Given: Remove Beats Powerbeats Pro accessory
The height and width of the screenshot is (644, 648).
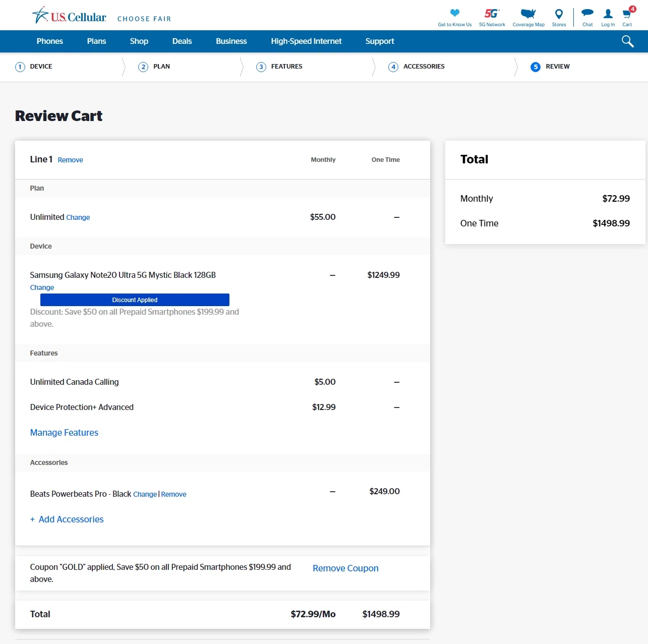Looking at the screenshot, I should tap(174, 494).
